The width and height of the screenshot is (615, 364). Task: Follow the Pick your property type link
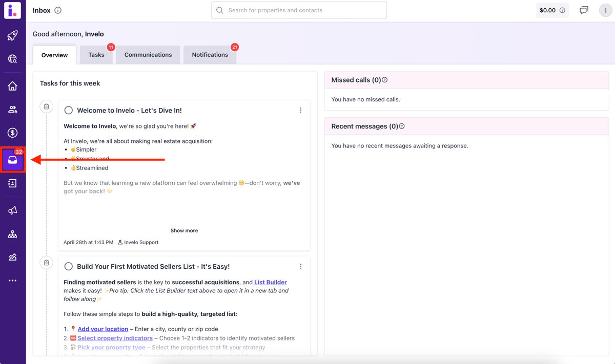coord(111,347)
